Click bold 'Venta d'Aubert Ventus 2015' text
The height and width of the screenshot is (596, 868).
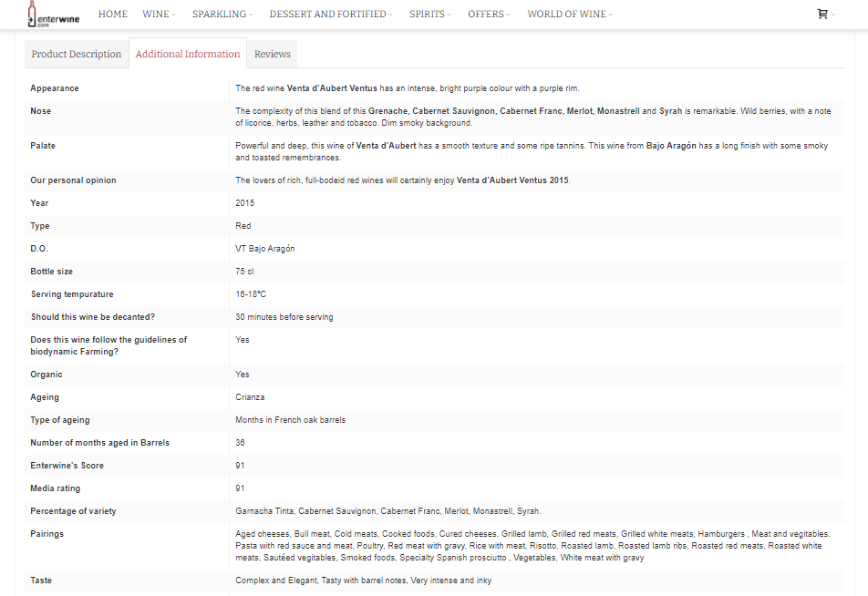[x=512, y=180]
